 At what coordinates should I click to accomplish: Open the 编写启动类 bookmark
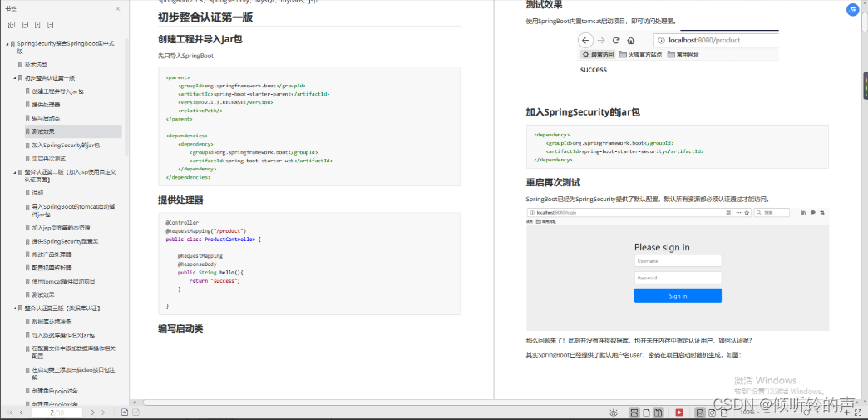coord(46,118)
